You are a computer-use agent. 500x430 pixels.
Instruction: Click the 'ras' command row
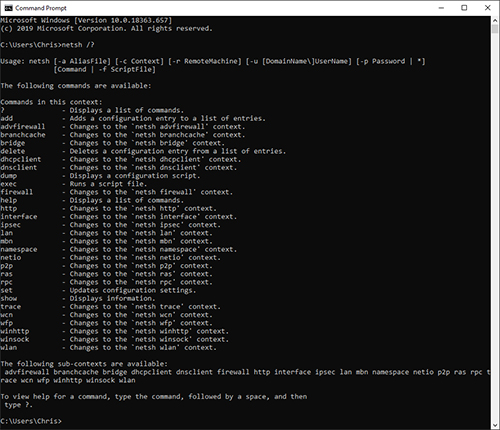point(107,274)
